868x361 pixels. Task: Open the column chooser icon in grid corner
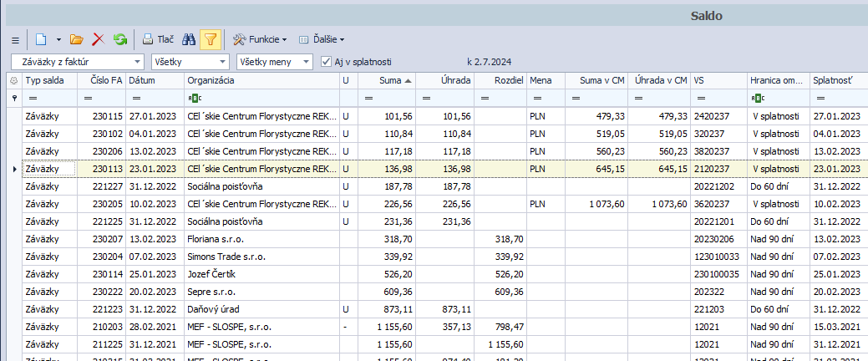point(13,81)
